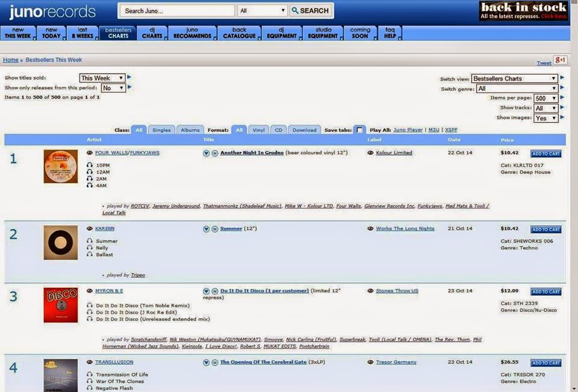This screenshot has width=578, height=392.
Task: Play War Of The Clones headphone icon
Action: pyautogui.click(x=90, y=381)
